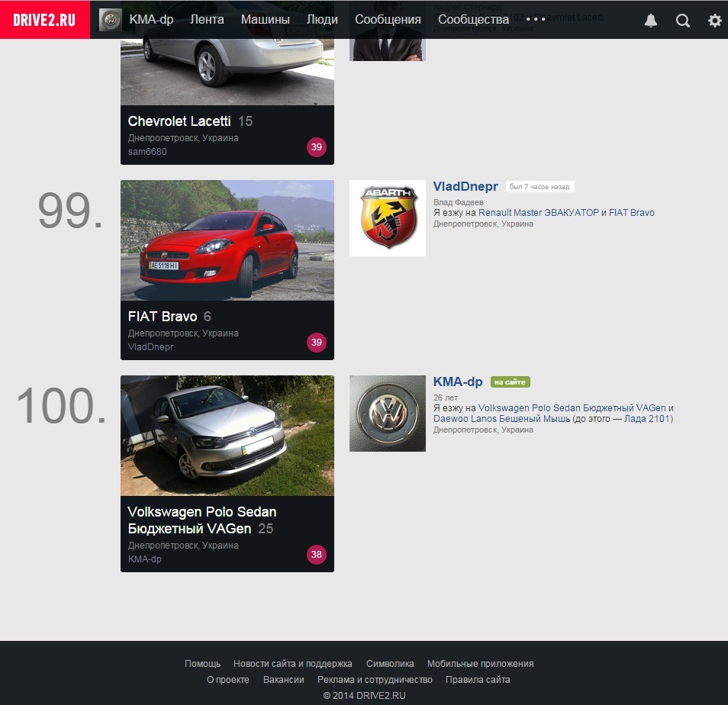Click 'Влад Фадеев' name text
This screenshot has height=705, width=728.
[x=459, y=202]
